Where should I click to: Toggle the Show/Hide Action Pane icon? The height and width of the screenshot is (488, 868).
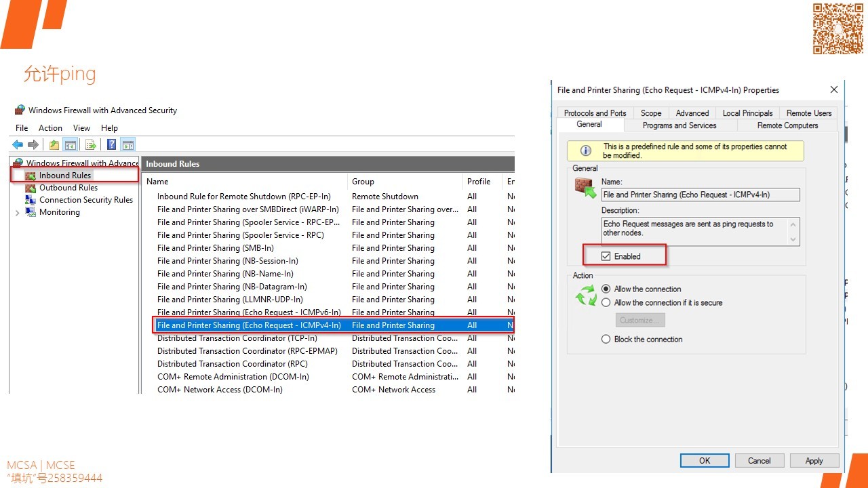point(128,144)
